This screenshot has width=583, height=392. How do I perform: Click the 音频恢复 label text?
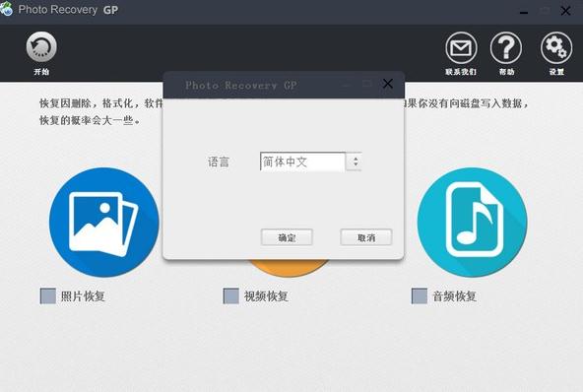454,296
